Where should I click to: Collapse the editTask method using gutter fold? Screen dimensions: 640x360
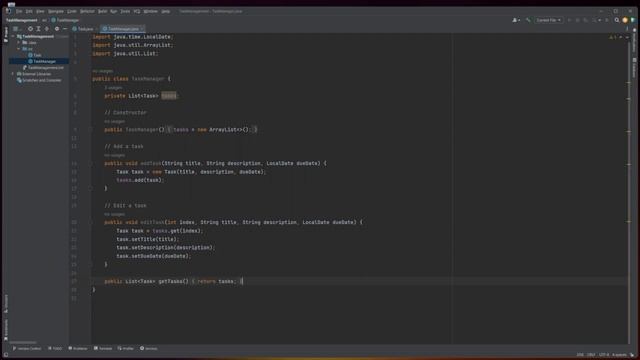click(91, 222)
